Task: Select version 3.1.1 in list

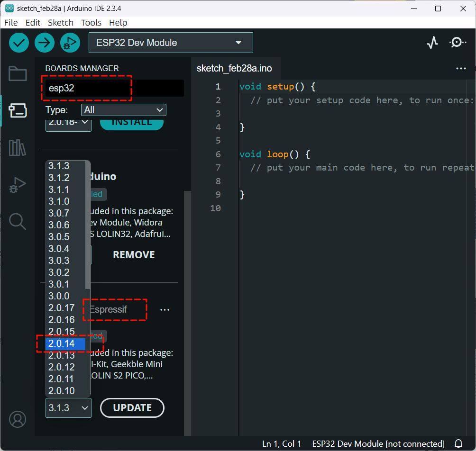Action: (65, 189)
